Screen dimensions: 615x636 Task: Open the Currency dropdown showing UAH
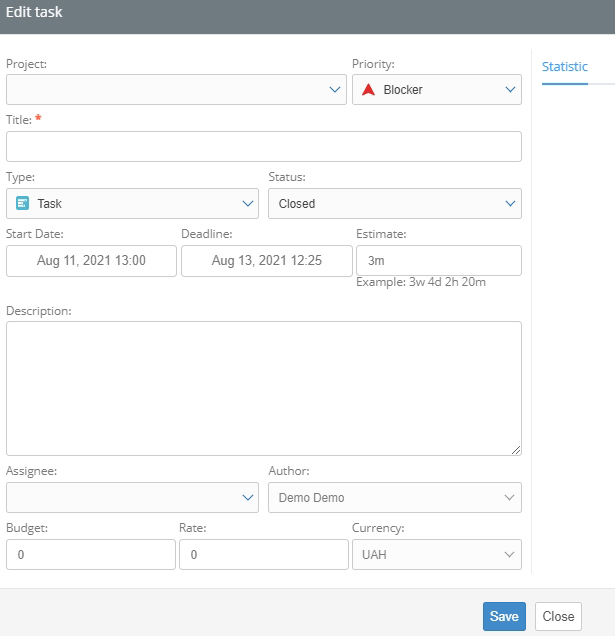[437, 554]
